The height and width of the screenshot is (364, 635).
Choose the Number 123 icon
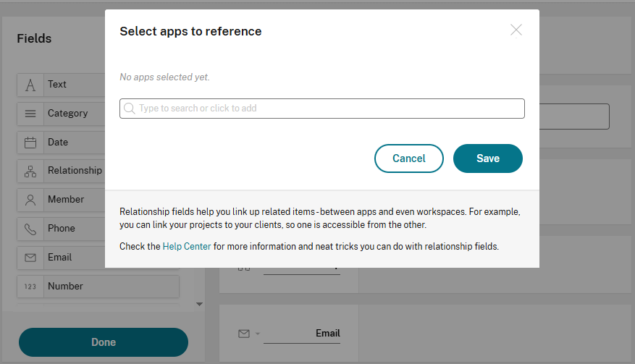[30, 287]
